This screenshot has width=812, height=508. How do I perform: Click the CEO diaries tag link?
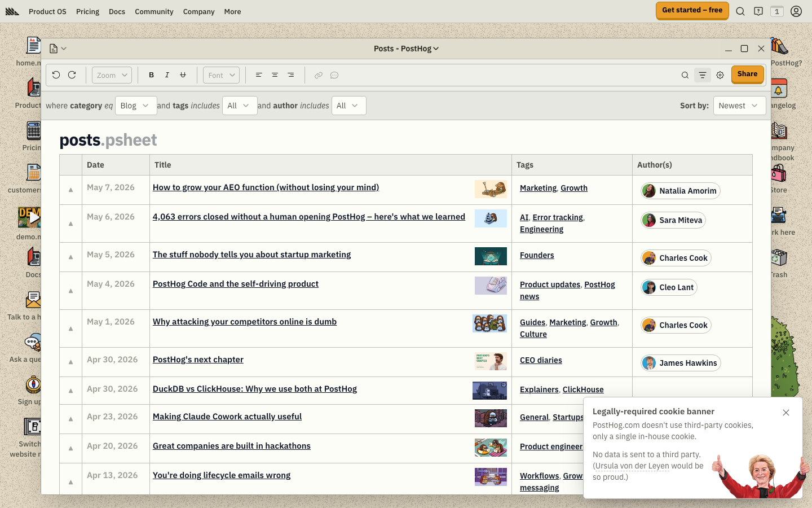pos(541,360)
